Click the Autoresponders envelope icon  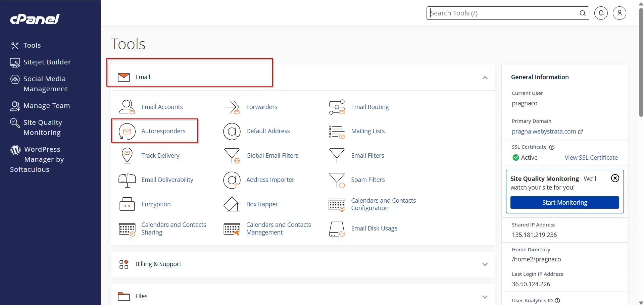(x=127, y=131)
